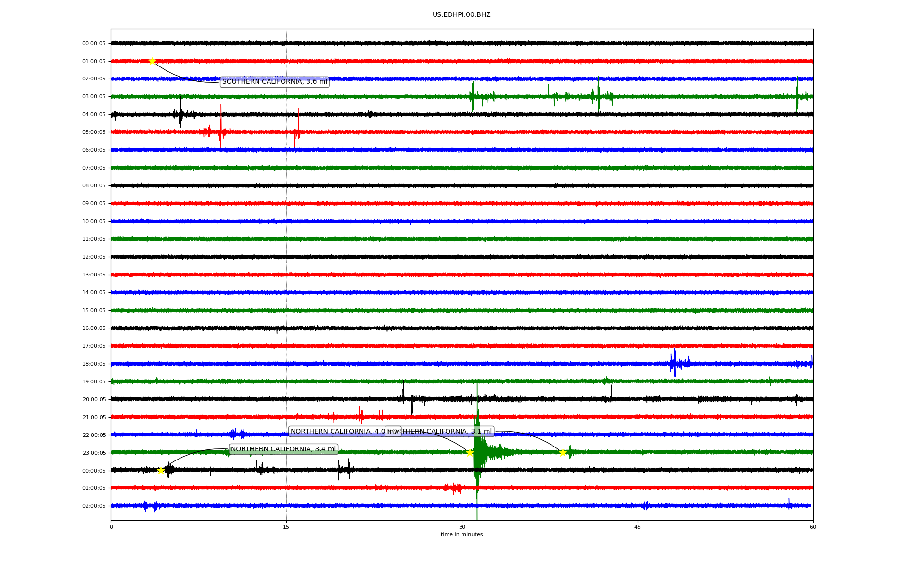Click the star marker on the bottom 00:00:05 trace
This screenshot has height=578, width=924.
click(x=161, y=471)
